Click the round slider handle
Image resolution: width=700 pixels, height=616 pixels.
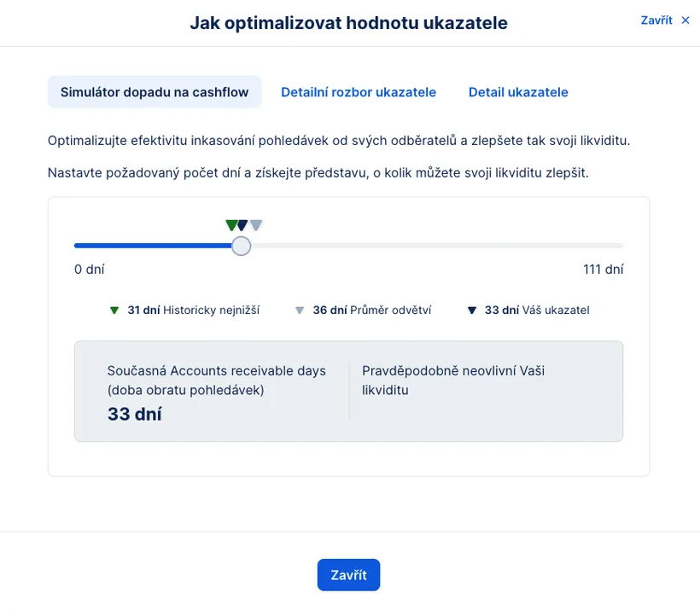(x=242, y=246)
